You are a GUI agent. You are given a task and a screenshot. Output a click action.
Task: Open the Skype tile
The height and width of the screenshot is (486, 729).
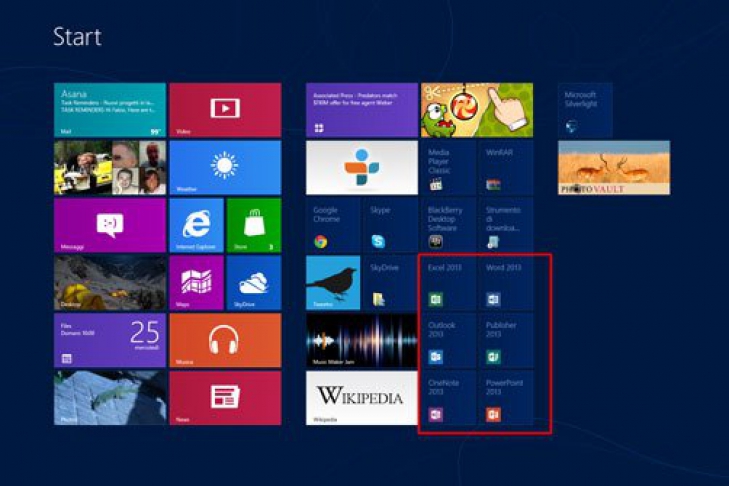pyautogui.click(x=390, y=225)
